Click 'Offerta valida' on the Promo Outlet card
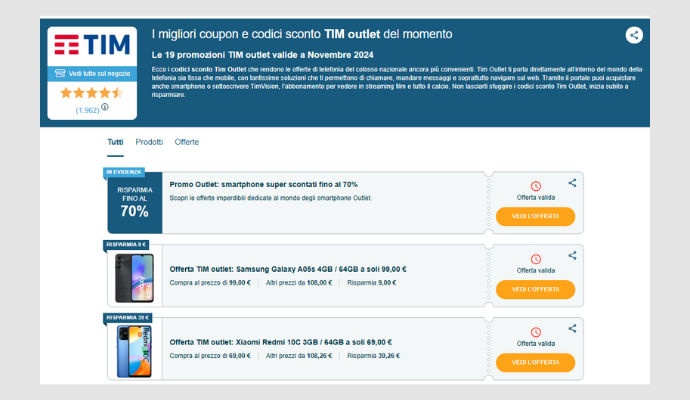The width and height of the screenshot is (690, 400). pyautogui.click(x=536, y=198)
